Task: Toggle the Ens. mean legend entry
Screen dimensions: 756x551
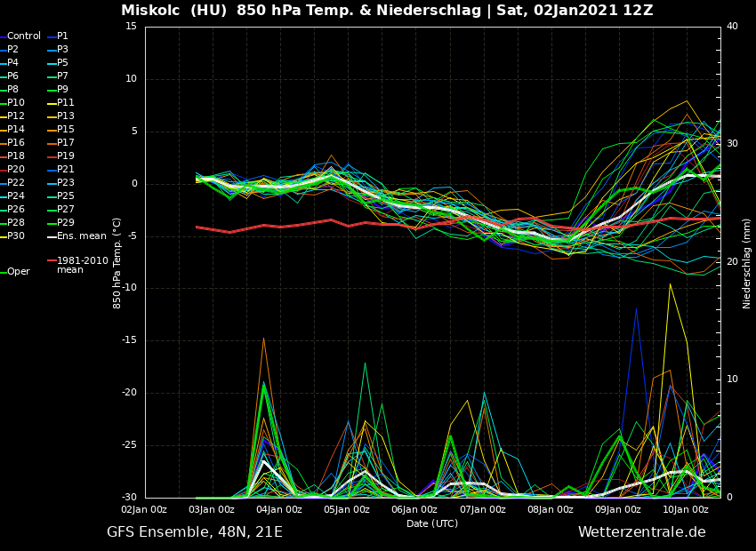Action: point(81,236)
